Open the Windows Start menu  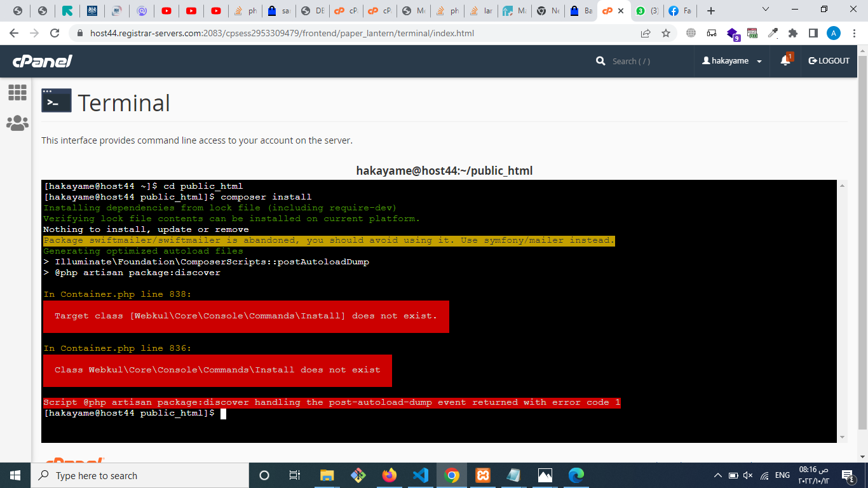tap(15, 475)
